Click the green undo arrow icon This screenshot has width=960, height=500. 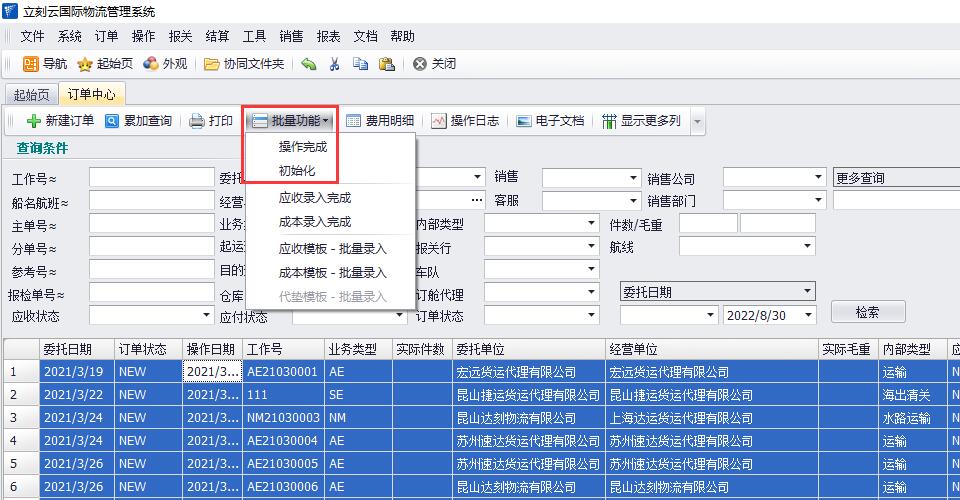point(309,64)
